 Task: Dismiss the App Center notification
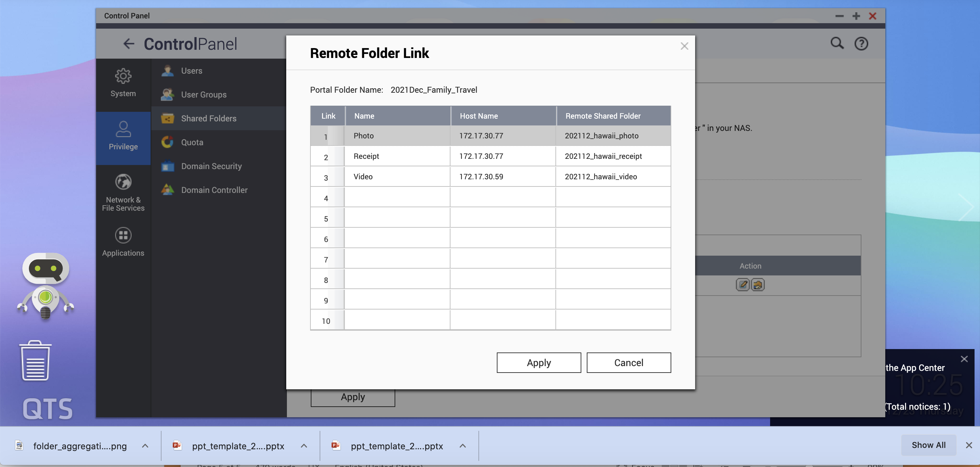pos(964,359)
